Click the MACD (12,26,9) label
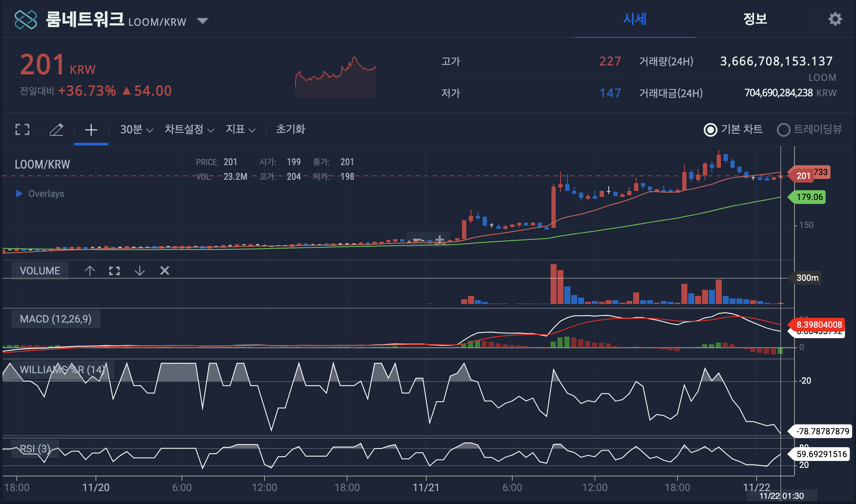 (55, 319)
